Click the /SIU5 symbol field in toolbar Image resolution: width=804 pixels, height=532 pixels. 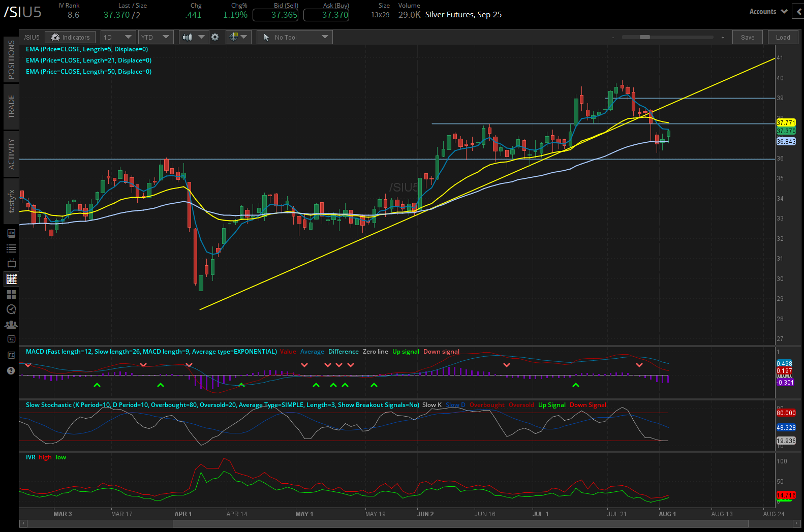[x=32, y=37]
